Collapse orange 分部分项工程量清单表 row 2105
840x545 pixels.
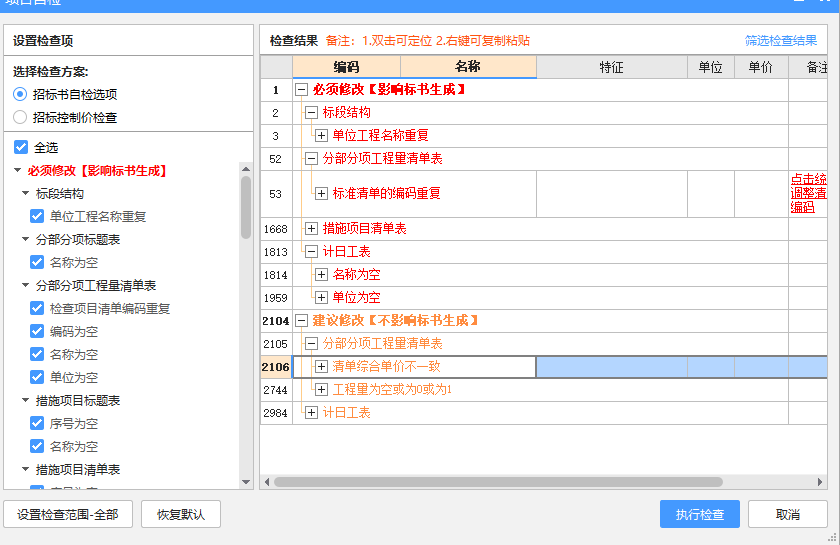click(x=311, y=344)
